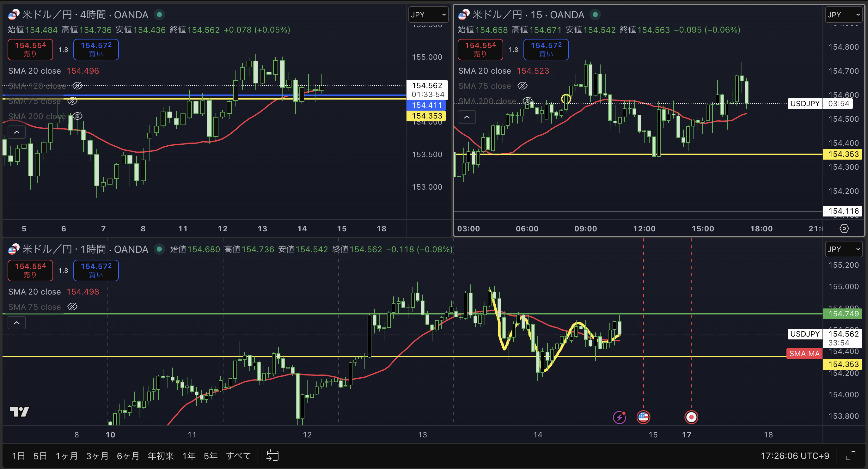
Task: Open the date range calendar icon
Action: point(272,455)
